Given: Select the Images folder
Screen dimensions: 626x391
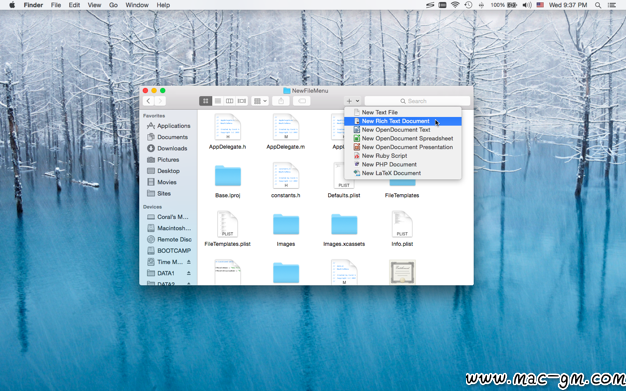Looking at the screenshot, I should point(286,230).
